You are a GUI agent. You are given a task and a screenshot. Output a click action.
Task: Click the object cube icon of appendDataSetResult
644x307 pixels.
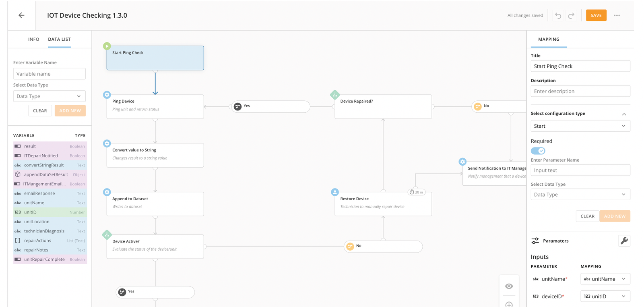[x=18, y=174]
